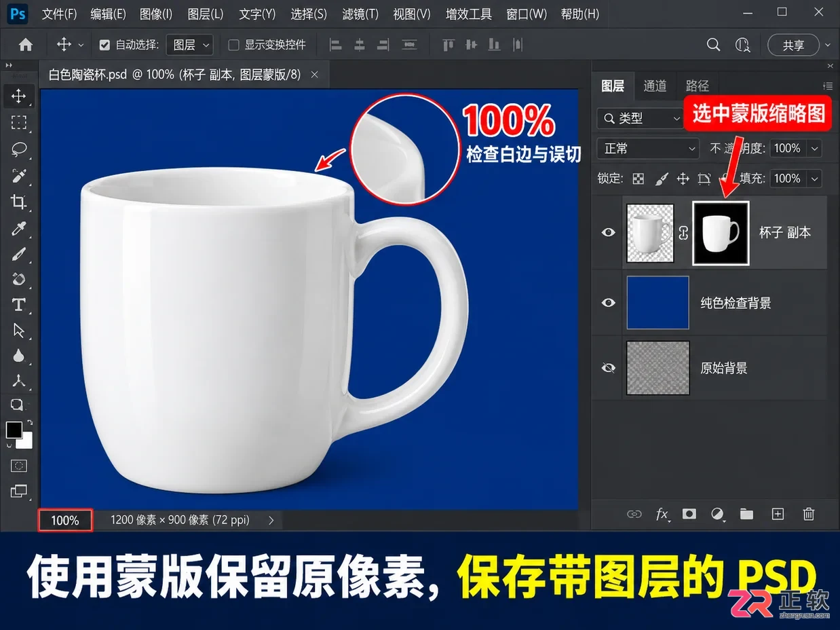Open dropdown arrow beside 共享 button
This screenshot has height=630, width=840.
click(828, 45)
